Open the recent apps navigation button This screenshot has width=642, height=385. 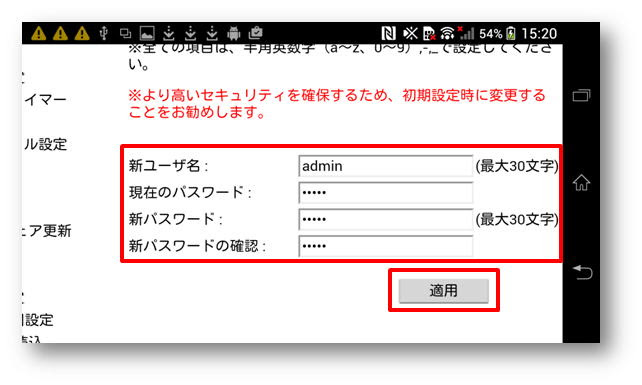581,95
